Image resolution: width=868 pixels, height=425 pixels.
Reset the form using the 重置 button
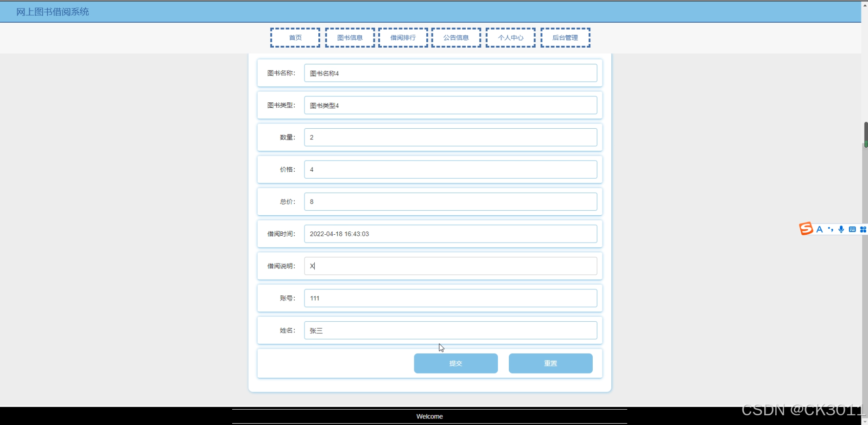pyautogui.click(x=550, y=363)
